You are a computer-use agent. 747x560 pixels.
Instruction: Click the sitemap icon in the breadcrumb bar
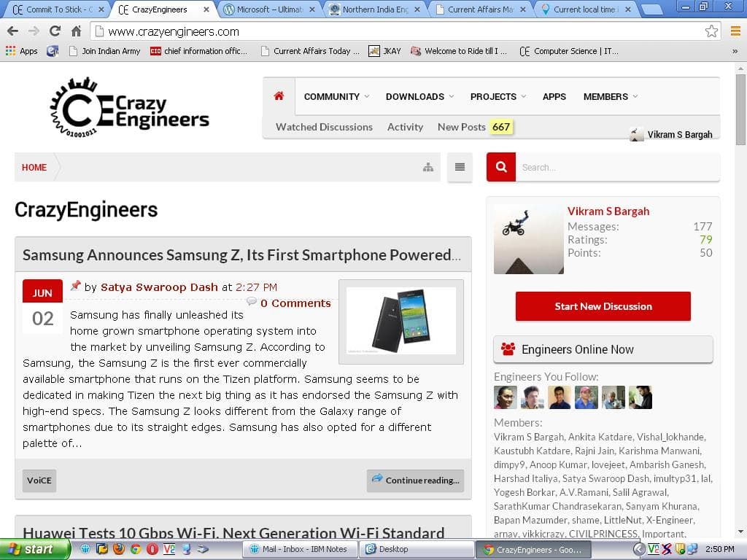pyautogui.click(x=428, y=167)
